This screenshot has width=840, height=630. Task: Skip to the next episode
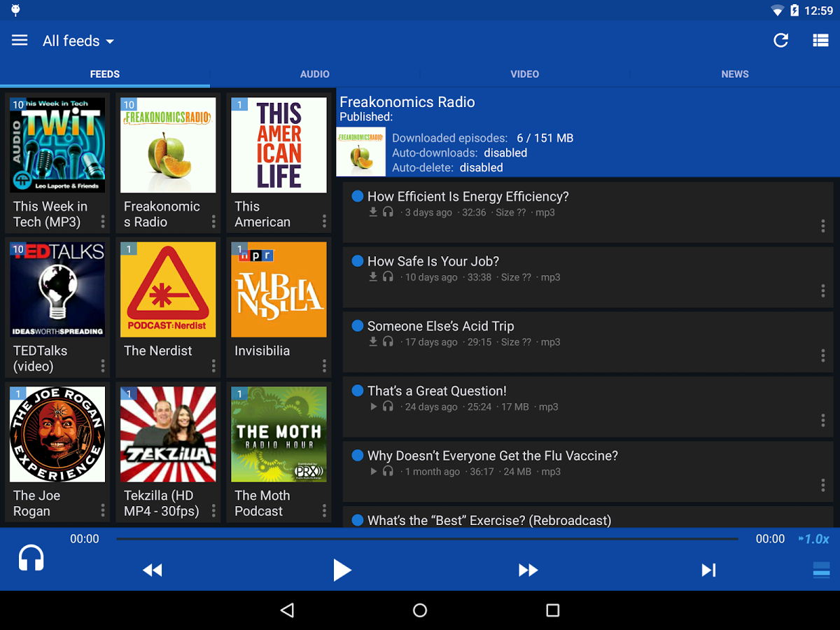pos(708,570)
